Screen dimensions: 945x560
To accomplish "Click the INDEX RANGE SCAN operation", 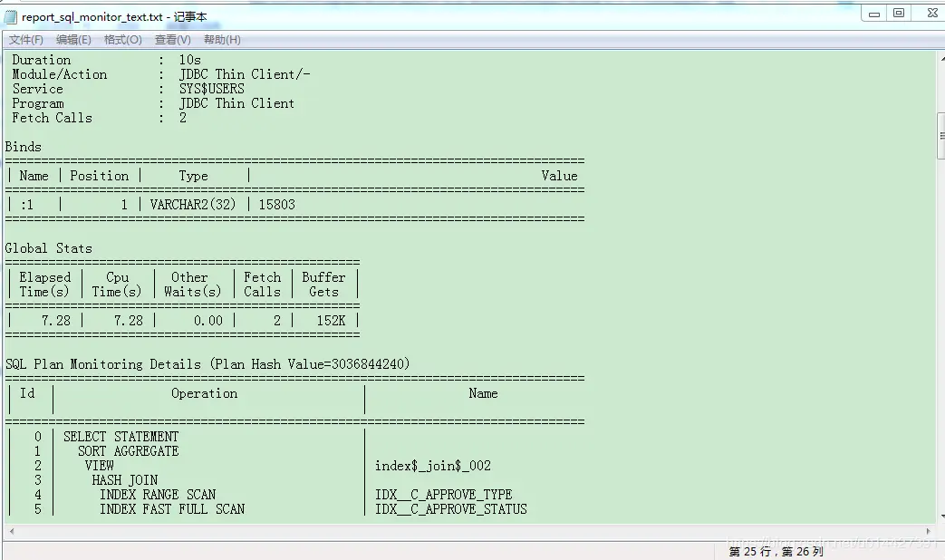I will (x=158, y=494).
